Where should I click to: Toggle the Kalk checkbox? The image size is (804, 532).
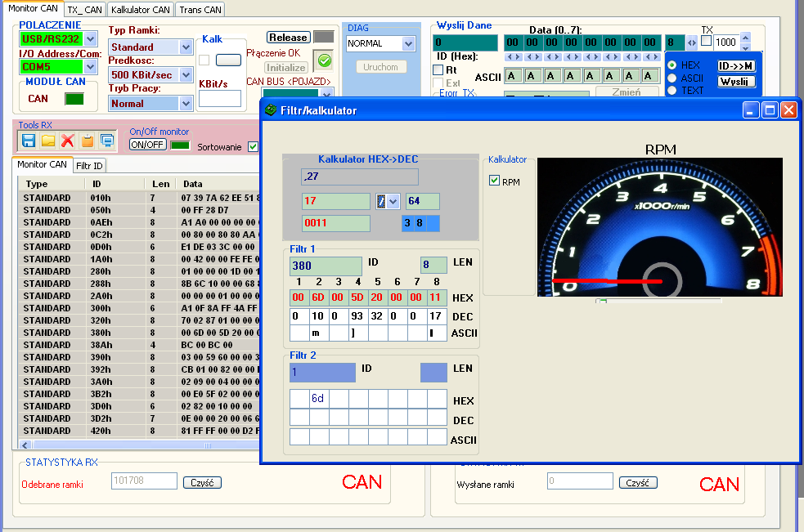(204, 60)
